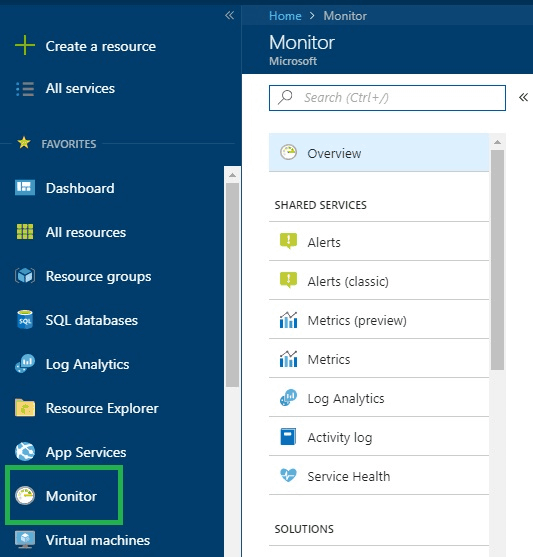Image resolution: width=533 pixels, height=557 pixels.
Task: Click the green plus Create a resource icon
Action: click(x=25, y=45)
